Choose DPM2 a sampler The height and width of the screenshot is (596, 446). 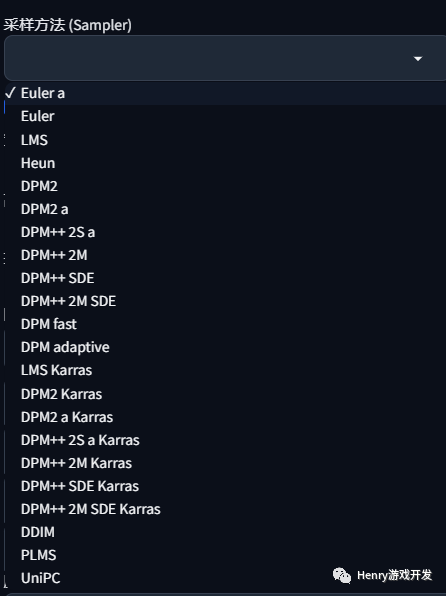(225, 209)
